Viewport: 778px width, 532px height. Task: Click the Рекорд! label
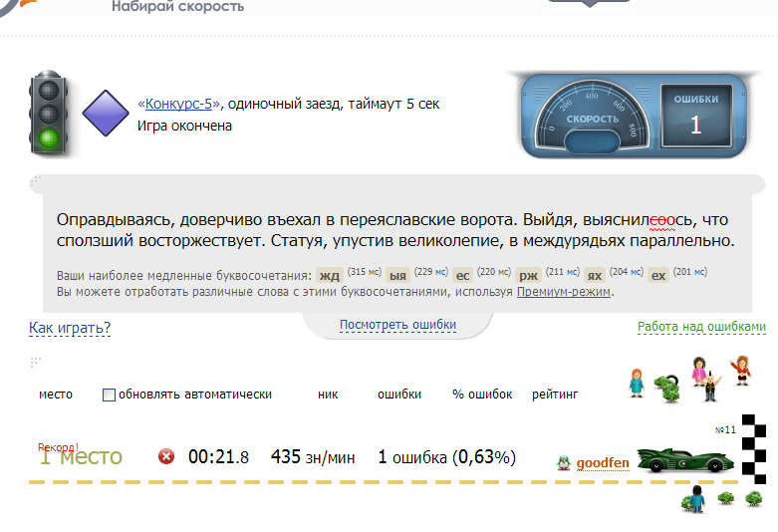(58, 447)
